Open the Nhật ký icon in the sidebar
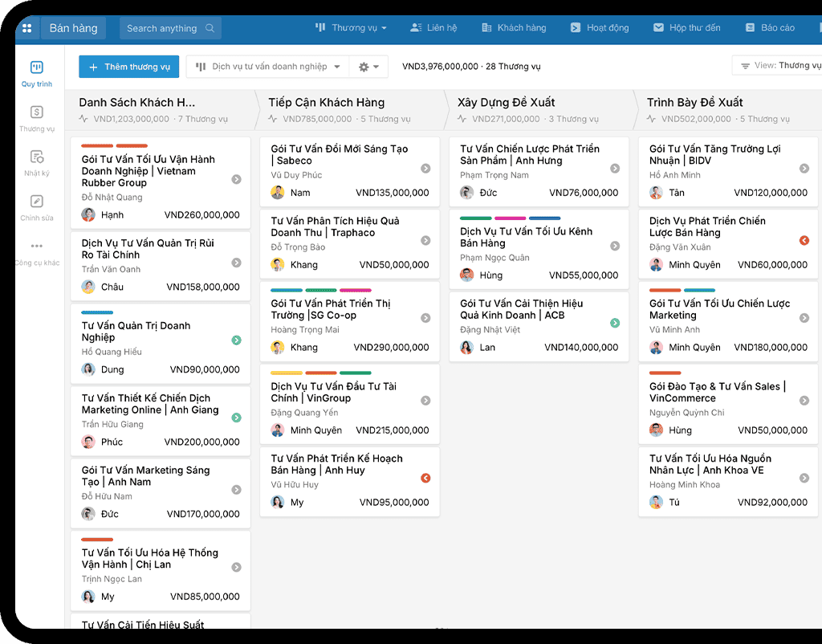Image resolution: width=822 pixels, height=644 pixels. coord(36,155)
